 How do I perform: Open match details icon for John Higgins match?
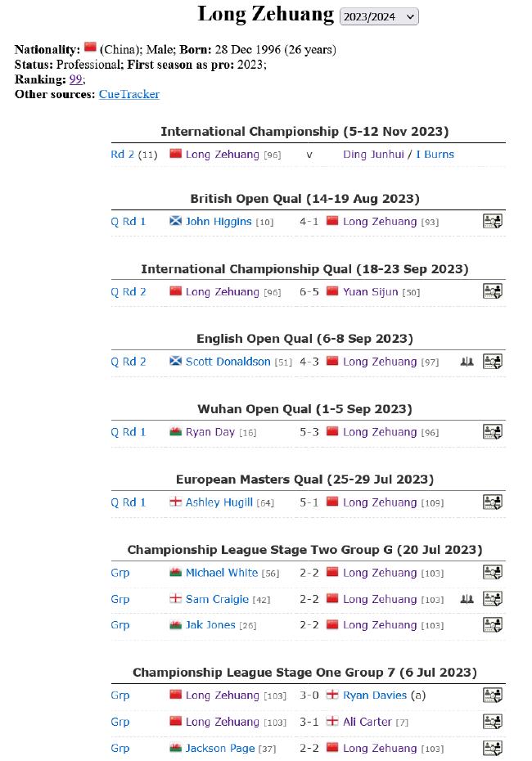tap(492, 221)
